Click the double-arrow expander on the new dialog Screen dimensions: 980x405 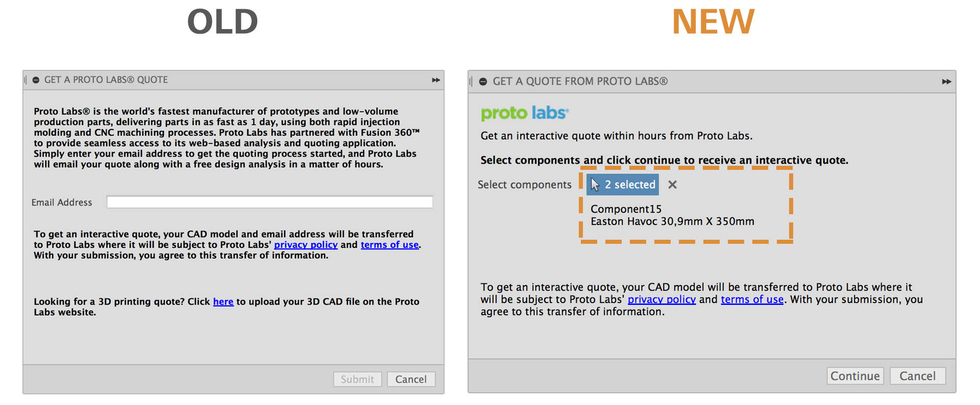pyautogui.click(x=946, y=82)
